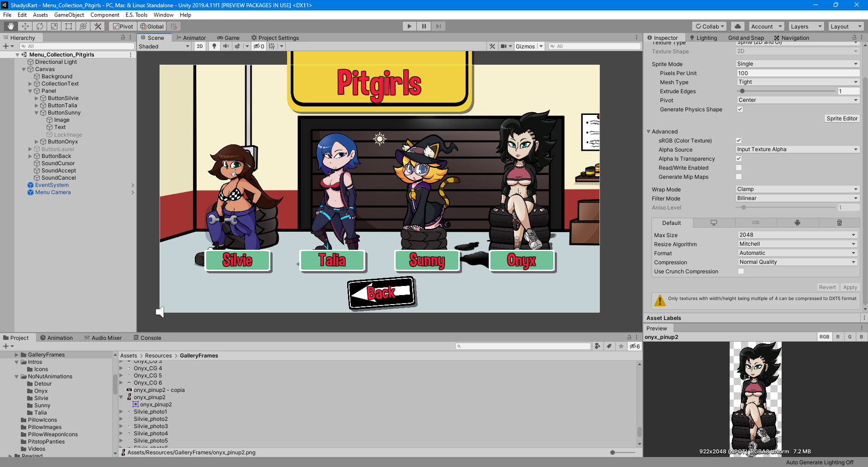Image resolution: width=868 pixels, height=467 pixels.
Task: Open the custom editor tools button
Action: pyautogui.click(x=98, y=26)
